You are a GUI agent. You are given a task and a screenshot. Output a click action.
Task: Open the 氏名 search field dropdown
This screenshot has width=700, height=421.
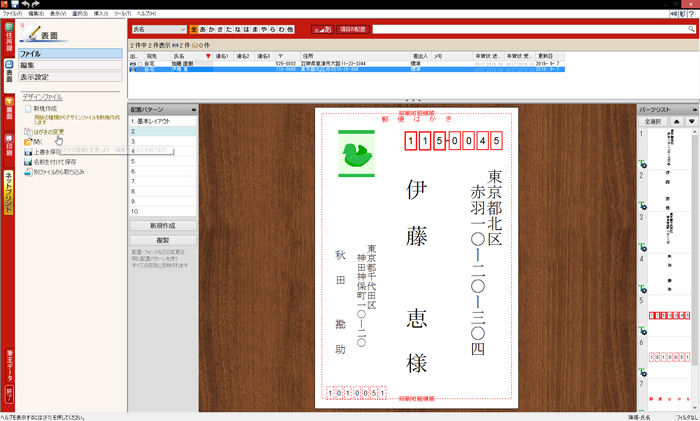(181, 30)
